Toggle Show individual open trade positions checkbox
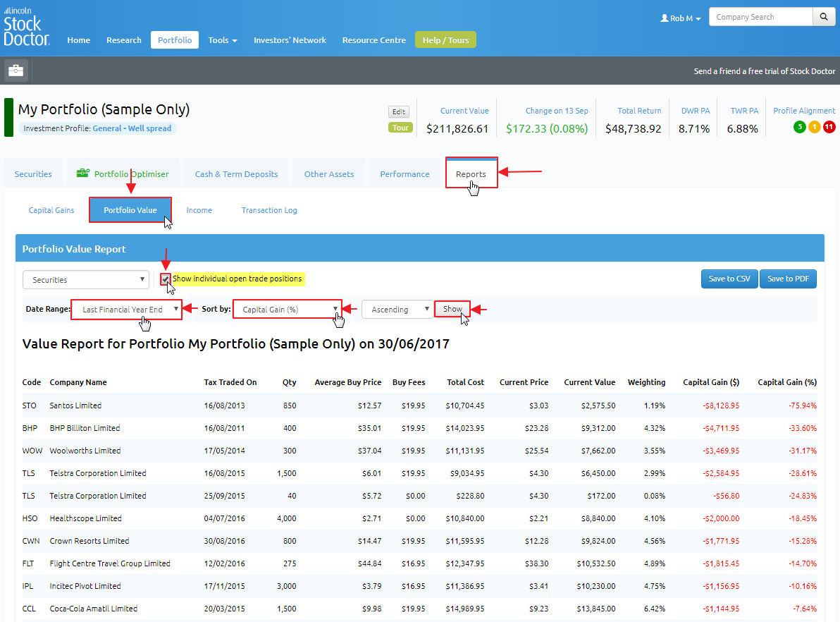This screenshot has height=622, width=840. (166, 279)
